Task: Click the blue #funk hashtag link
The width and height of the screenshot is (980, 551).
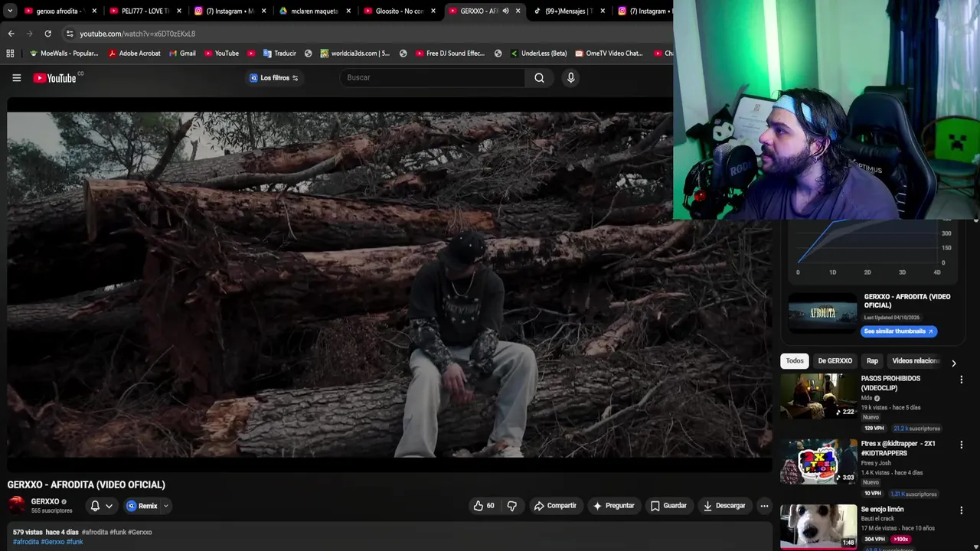Action: [75, 542]
